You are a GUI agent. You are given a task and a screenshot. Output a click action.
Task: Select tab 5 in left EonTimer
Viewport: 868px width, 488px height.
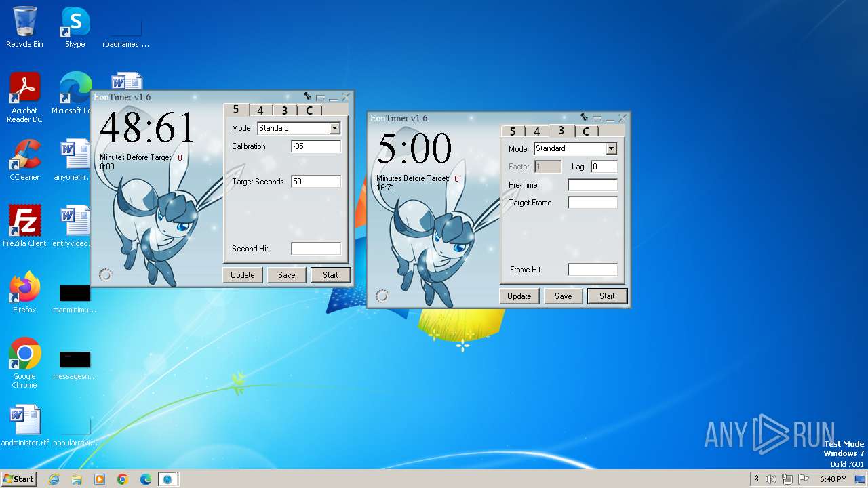236,109
